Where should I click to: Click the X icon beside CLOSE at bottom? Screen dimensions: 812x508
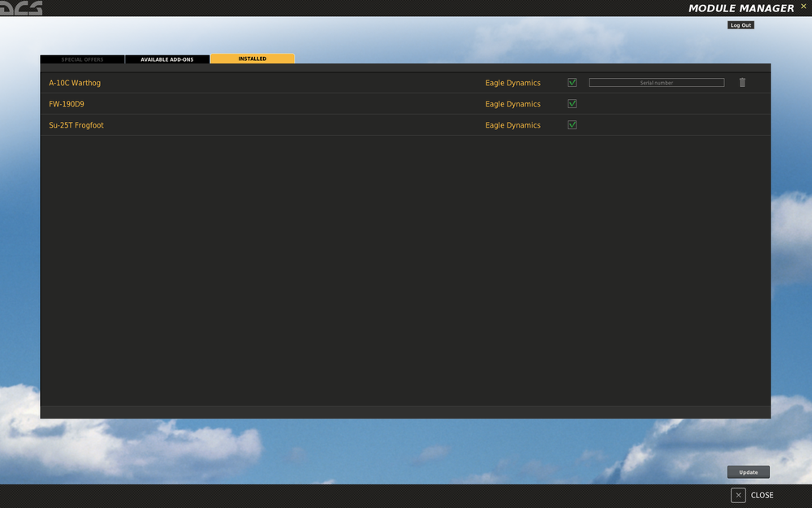pyautogui.click(x=738, y=495)
